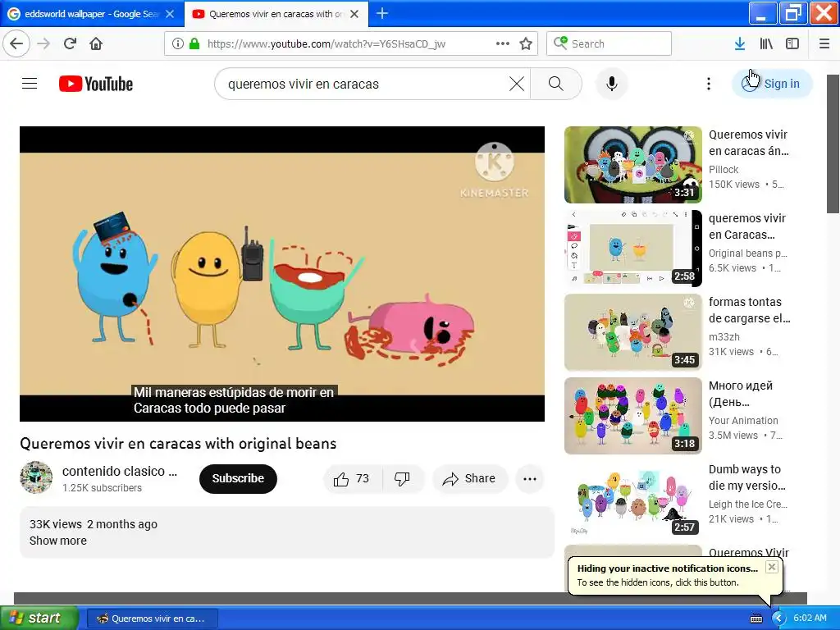This screenshot has height=630, width=840.
Task: Open the 2:57 Dumb ways video thumbnail
Action: [632, 499]
